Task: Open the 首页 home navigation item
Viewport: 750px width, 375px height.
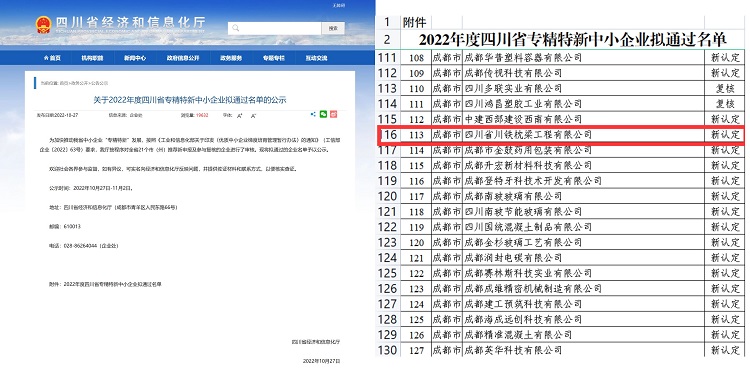Action: point(52,58)
